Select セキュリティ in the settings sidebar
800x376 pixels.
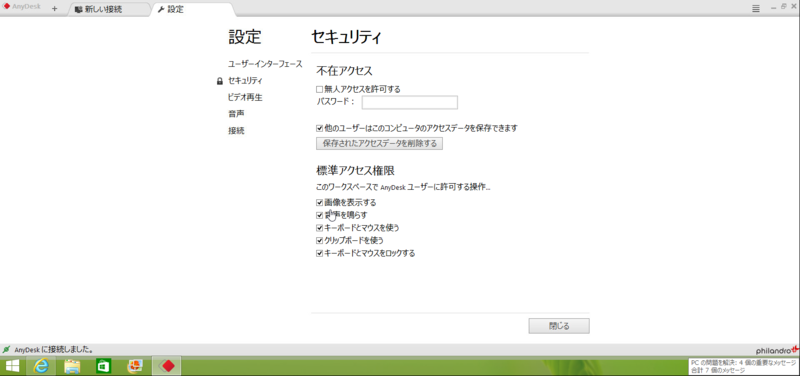245,81
